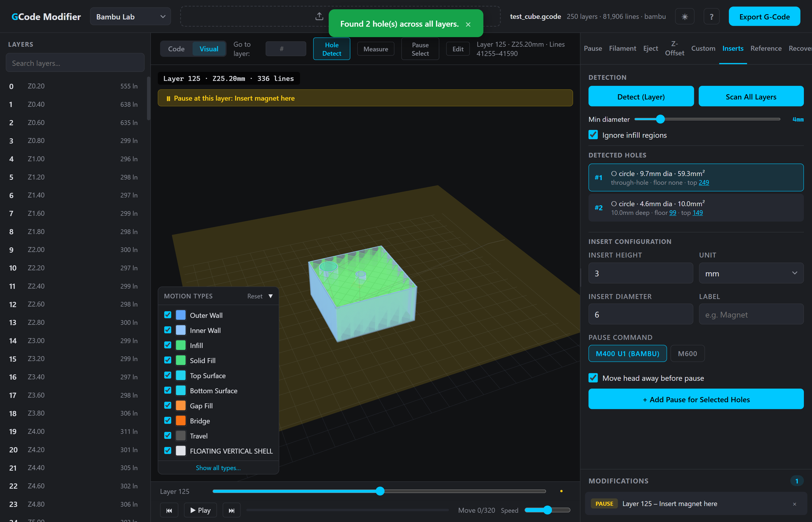Jump to top layer 149 link
Viewport: 812px width, 522px height.
click(697, 213)
